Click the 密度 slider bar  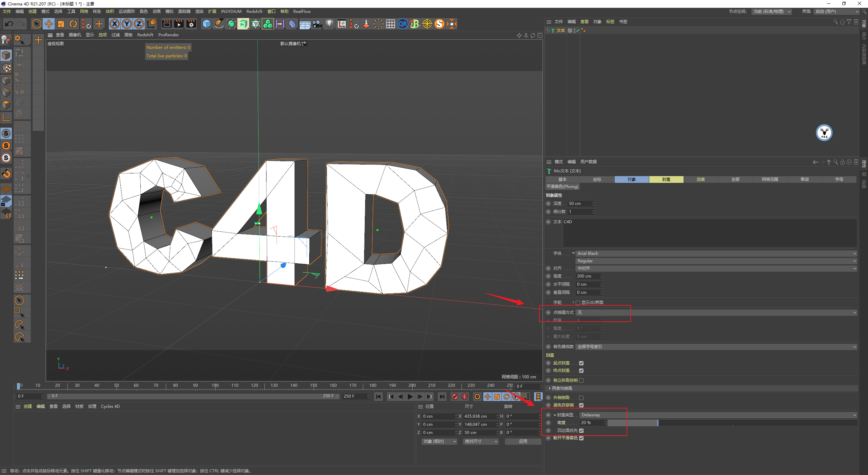pos(732,423)
